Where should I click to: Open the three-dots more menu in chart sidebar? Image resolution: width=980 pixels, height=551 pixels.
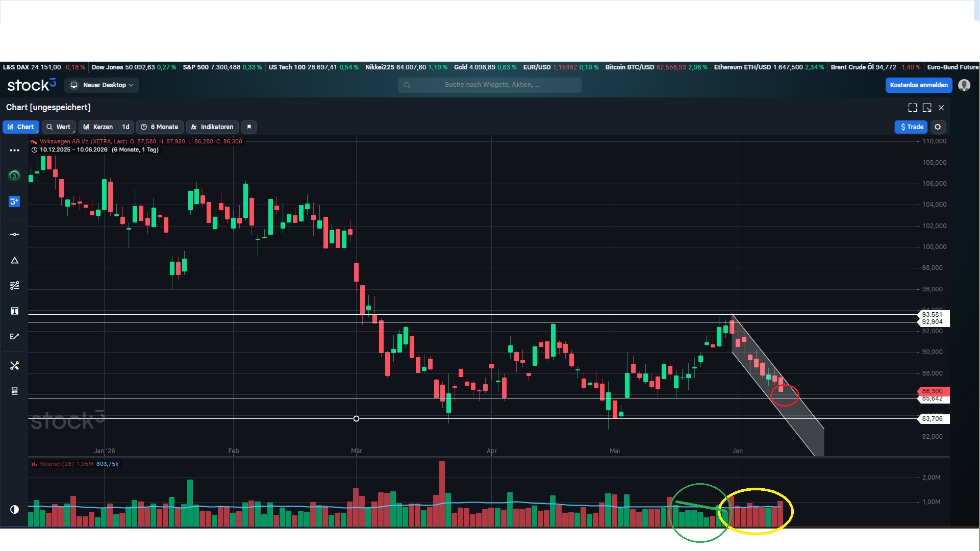coord(14,151)
